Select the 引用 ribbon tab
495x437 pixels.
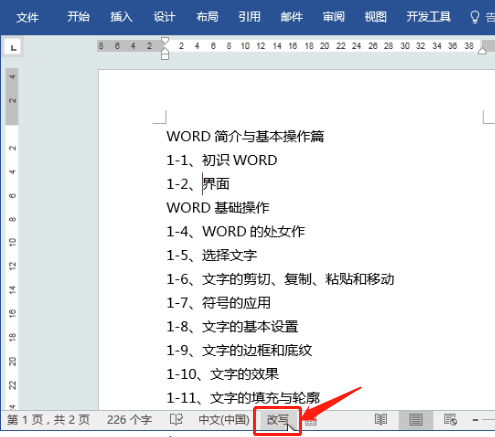click(x=249, y=17)
